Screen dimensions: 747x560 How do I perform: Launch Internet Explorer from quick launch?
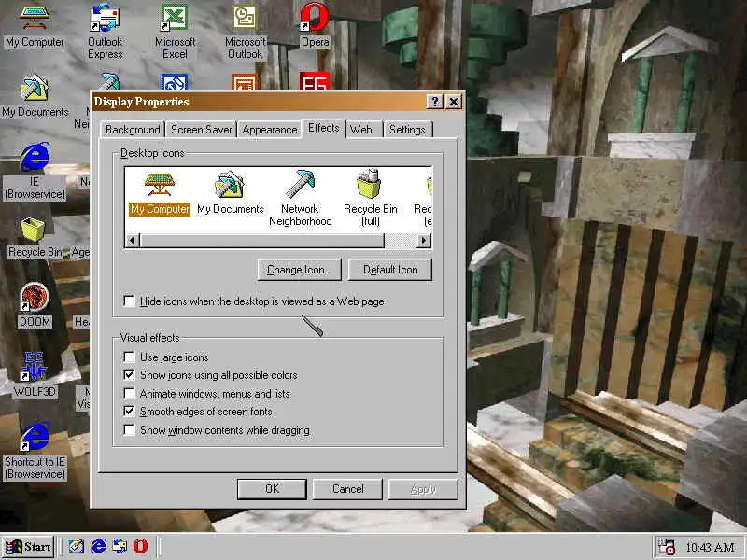[x=98, y=546]
